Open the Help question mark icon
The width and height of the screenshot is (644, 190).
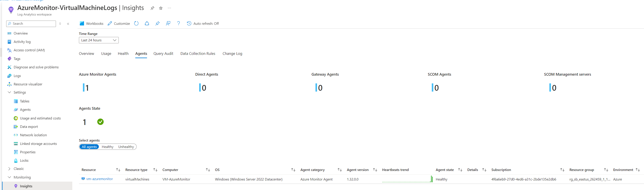(x=178, y=23)
